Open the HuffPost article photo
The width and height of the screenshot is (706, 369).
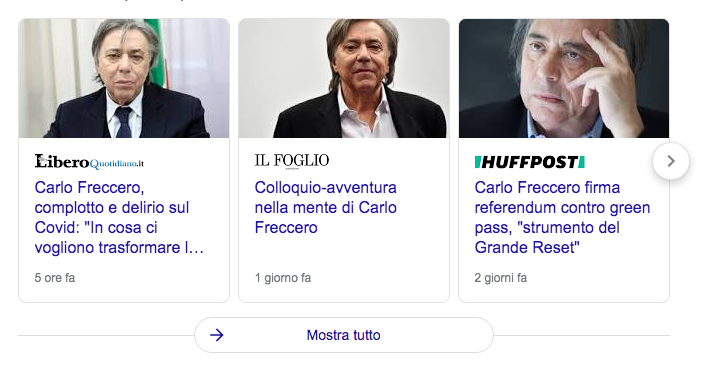coord(564,78)
